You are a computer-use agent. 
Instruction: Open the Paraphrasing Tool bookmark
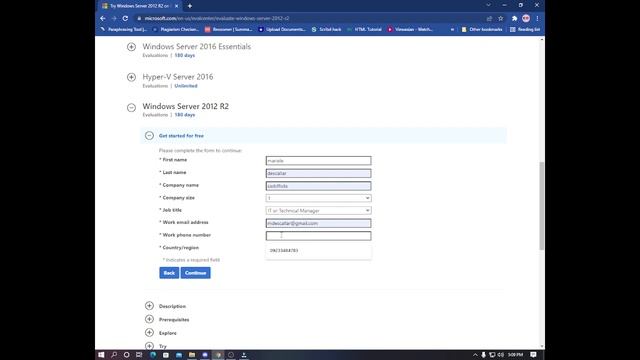point(124,29)
